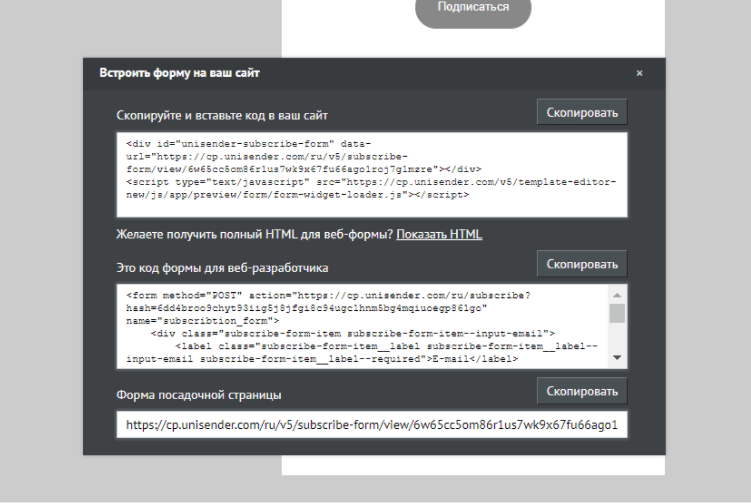Screen dimensions: 751x503
Task: Click the developer code scrollbar up arrow
Action: 617,295
